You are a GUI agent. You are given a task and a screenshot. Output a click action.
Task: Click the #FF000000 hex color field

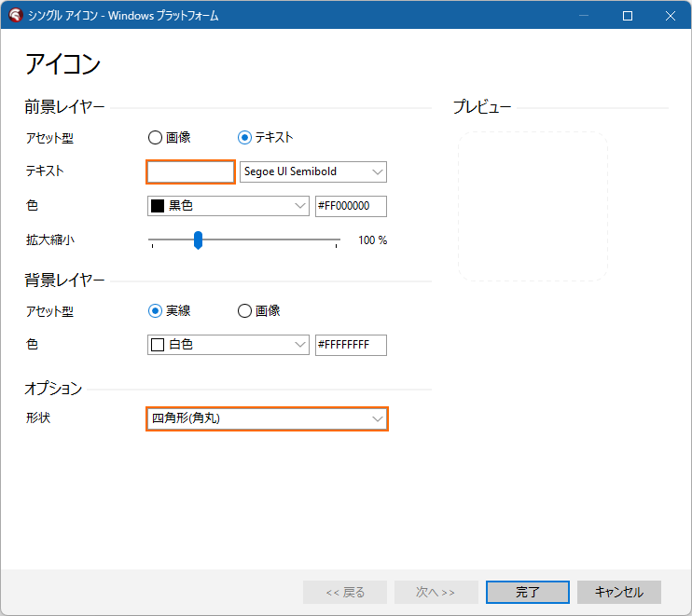click(351, 206)
